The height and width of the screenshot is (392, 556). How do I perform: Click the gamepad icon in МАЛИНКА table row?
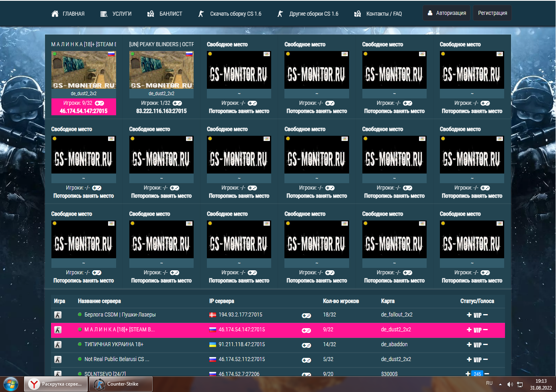tap(306, 331)
